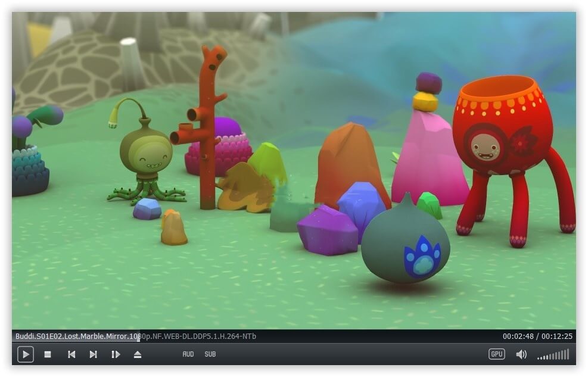Mute audio with the speaker icon
Screen dimensions: 588x377
click(x=521, y=354)
